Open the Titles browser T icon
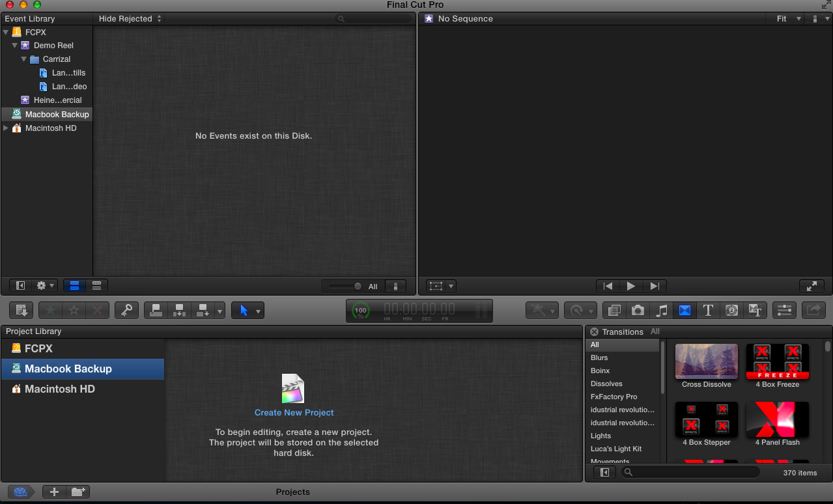The height and width of the screenshot is (504, 833). tap(708, 311)
